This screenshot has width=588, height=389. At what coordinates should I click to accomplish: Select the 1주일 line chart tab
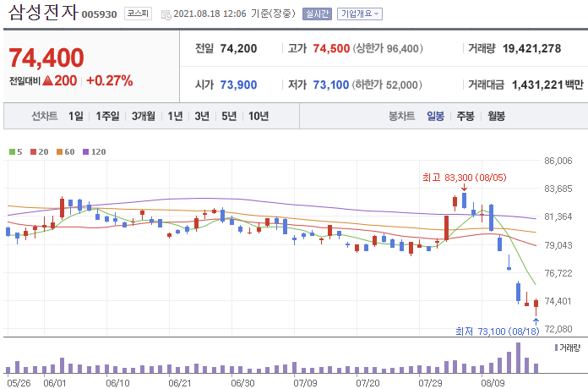107,116
